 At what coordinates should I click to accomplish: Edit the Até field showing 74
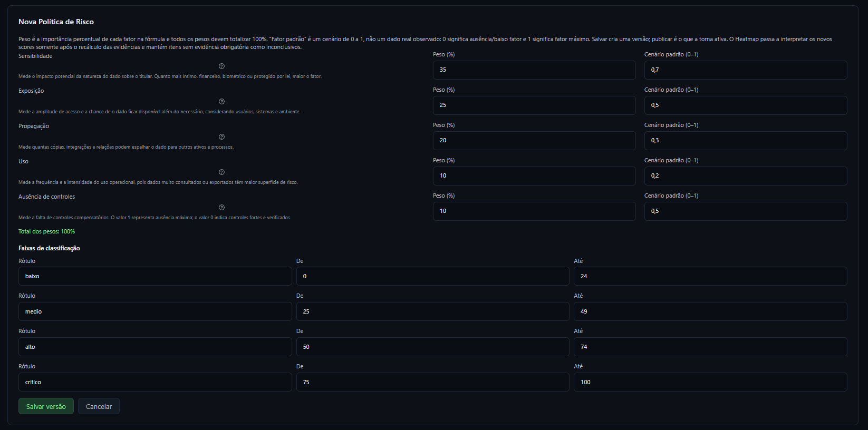pyautogui.click(x=710, y=347)
